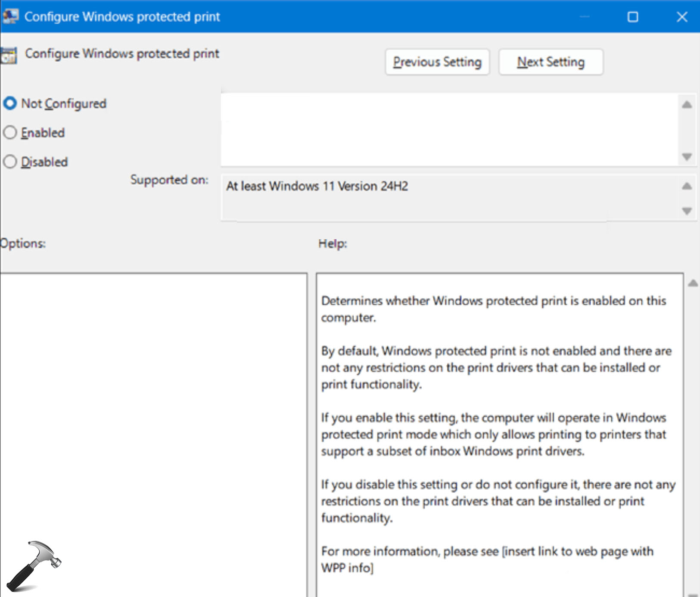Select the Disabled radio button

coord(9,162)
